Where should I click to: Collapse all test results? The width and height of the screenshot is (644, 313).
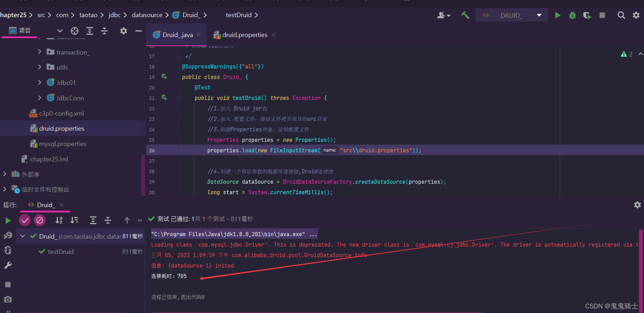pyautogui.click(x=108, y=220)
